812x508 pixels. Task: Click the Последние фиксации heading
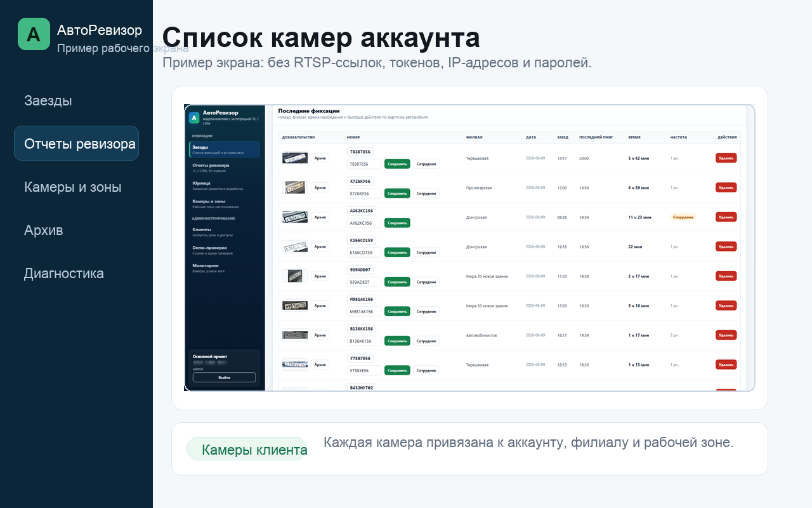click(x=309, y=110)
